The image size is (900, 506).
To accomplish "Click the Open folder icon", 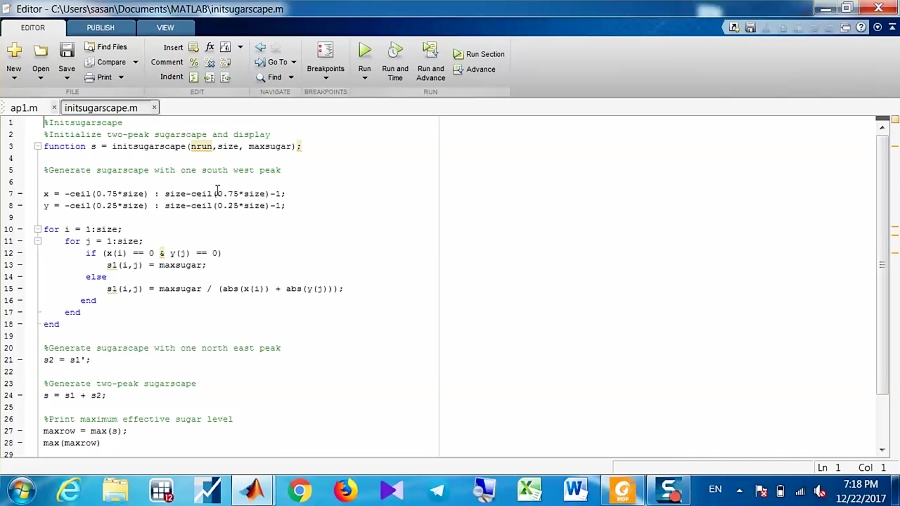I will coord(41,50).
